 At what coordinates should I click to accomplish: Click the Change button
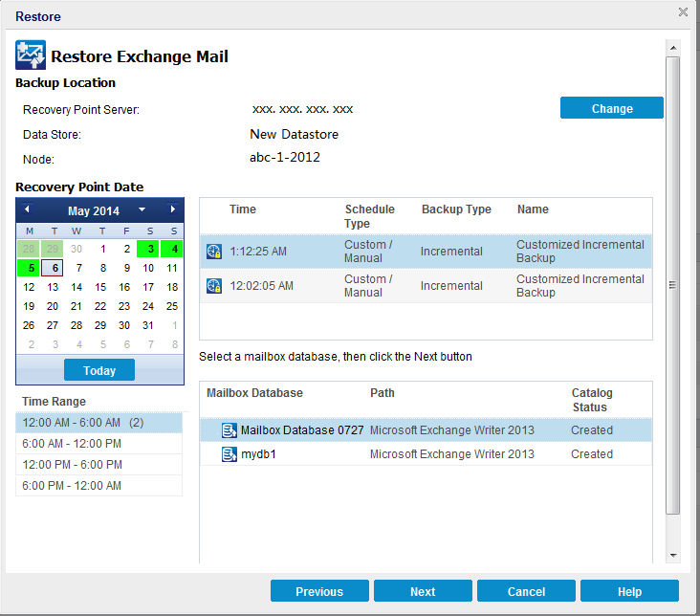coord(611,108)
